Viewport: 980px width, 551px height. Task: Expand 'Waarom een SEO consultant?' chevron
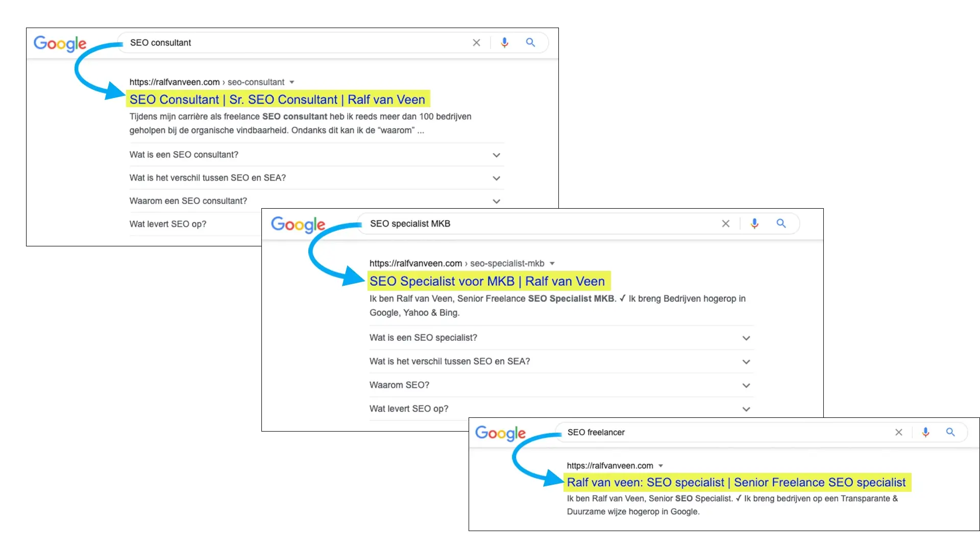496,202
